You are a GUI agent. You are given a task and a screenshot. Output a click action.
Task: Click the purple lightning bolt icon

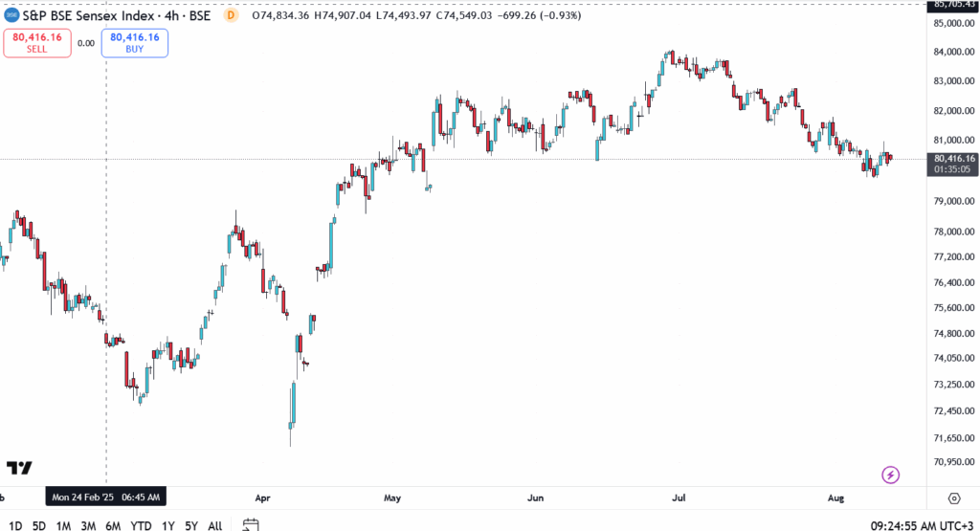(891, 475)
